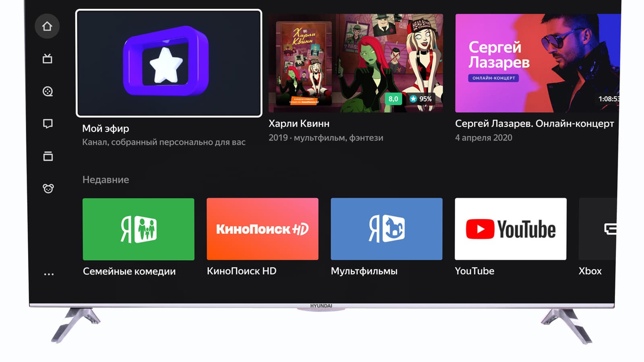Click the 'Харли Квинн' title text

pyautogui.click(x=299, y=123)
